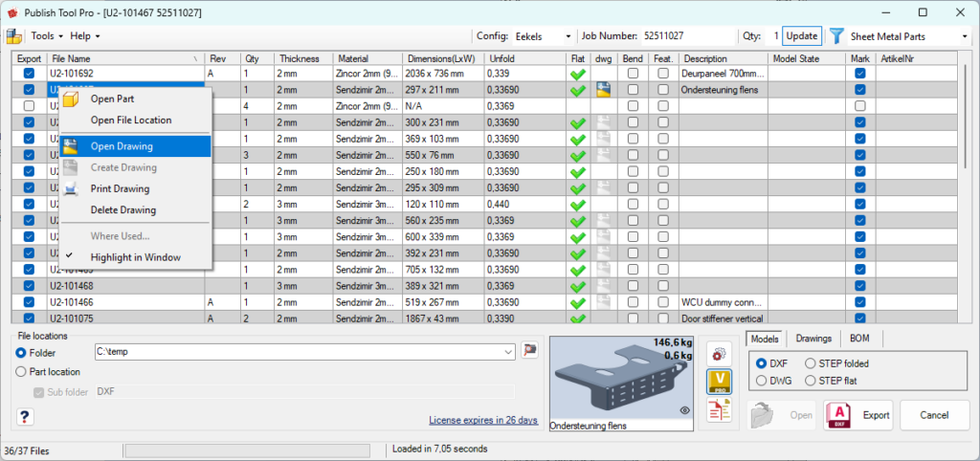Click the printer icon beside Print Drawing

click(71, 188)
